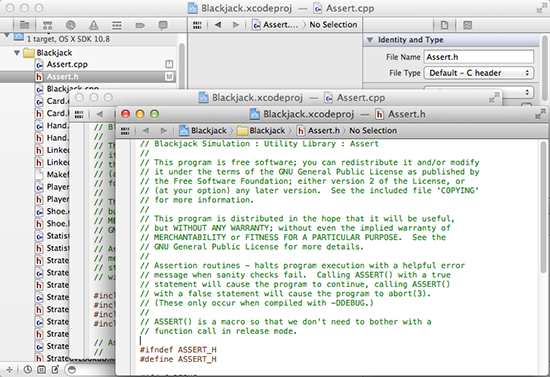Choose Assert.h segment in jump bar

pos(318,131)
